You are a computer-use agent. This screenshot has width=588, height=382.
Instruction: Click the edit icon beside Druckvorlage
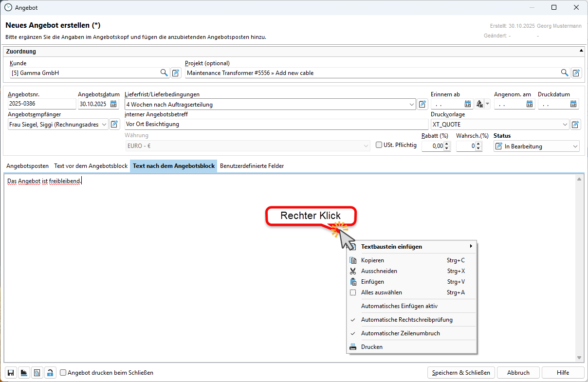pos(576,125)
